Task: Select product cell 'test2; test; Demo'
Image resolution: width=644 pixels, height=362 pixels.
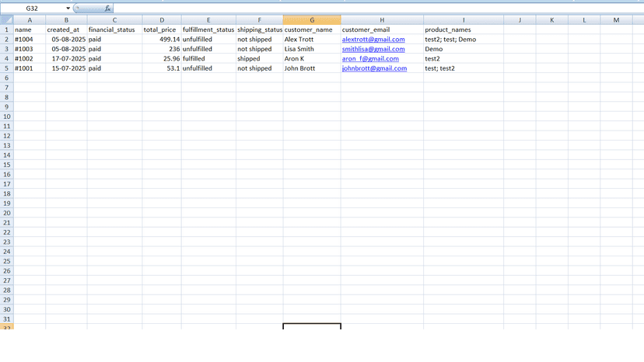Action: [x=464, y=40]
